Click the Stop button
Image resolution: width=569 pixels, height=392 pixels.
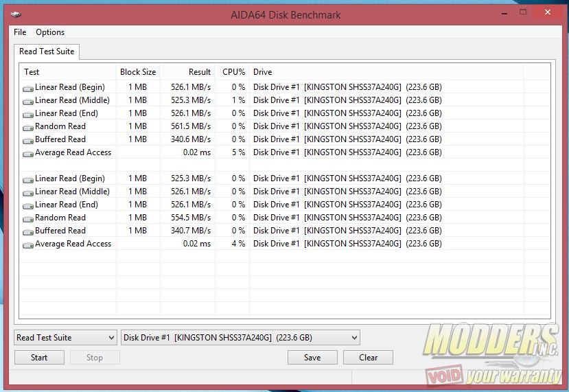coord(95,358)
